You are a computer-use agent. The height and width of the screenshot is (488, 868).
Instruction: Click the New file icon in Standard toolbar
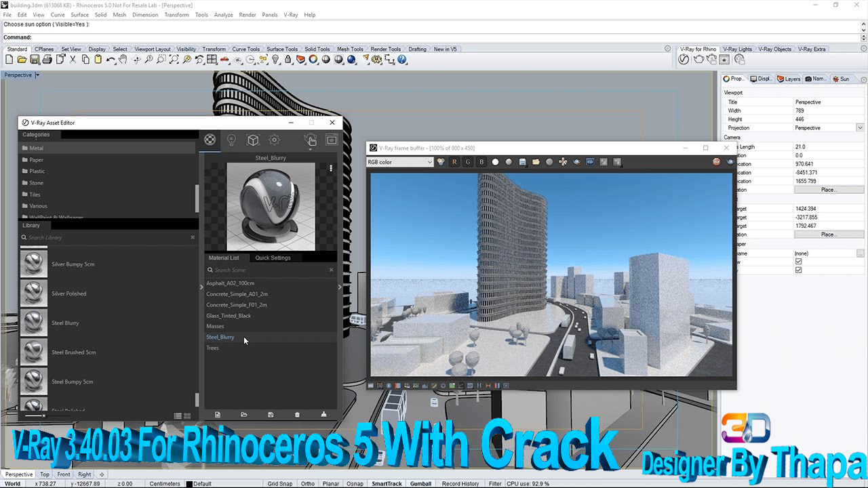9,60
